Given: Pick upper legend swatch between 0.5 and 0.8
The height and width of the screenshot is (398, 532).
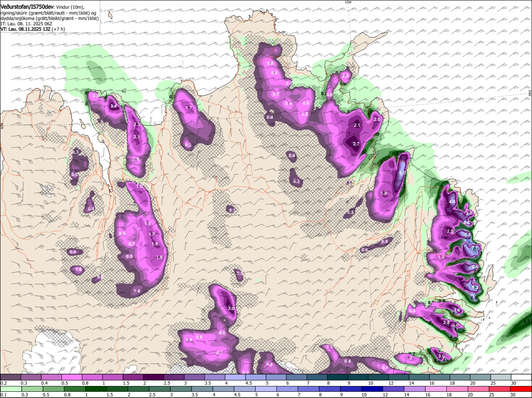Looking at the screenshot, I should pyautogui.click(x=72, y=377).
